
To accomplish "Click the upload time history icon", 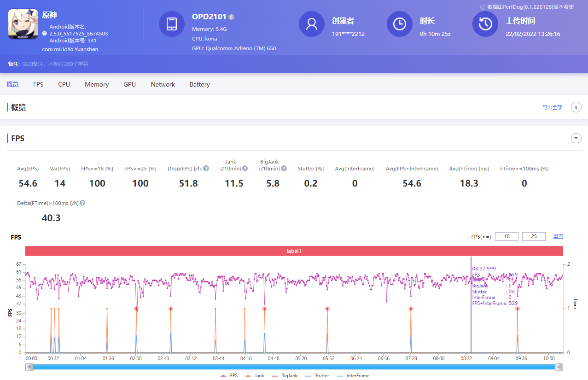I will click(x=485, y=24).
